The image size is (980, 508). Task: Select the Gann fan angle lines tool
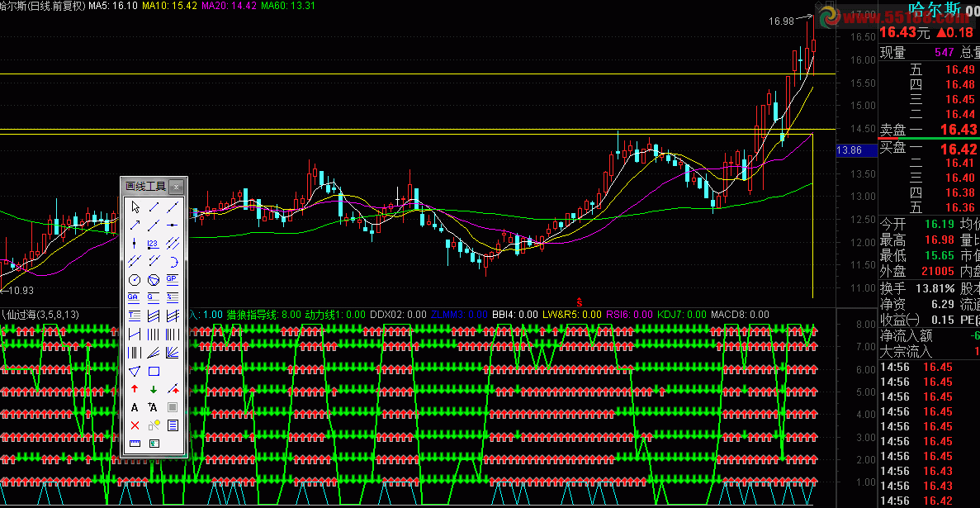[173, 353]
